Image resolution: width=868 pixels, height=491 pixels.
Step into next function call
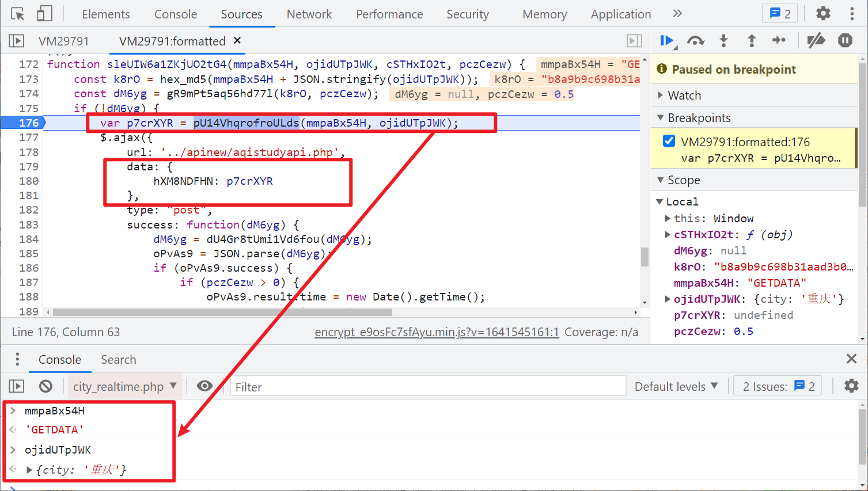point(723,40)
